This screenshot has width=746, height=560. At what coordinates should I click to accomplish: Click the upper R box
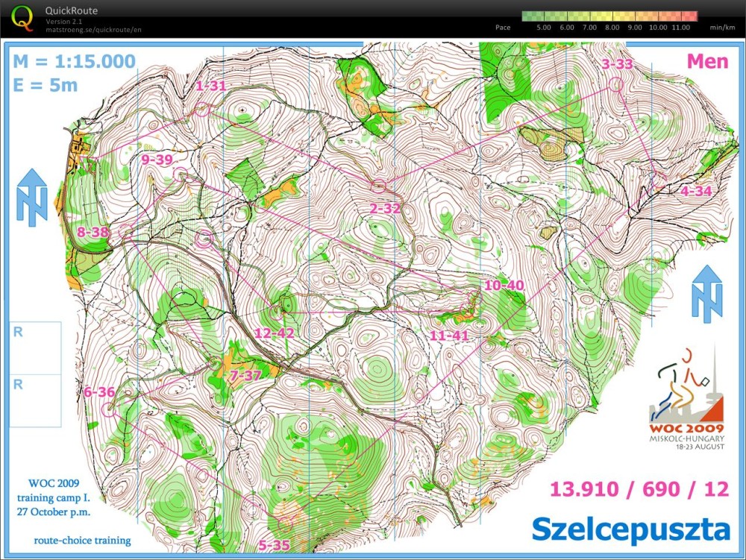pos(36,347)
